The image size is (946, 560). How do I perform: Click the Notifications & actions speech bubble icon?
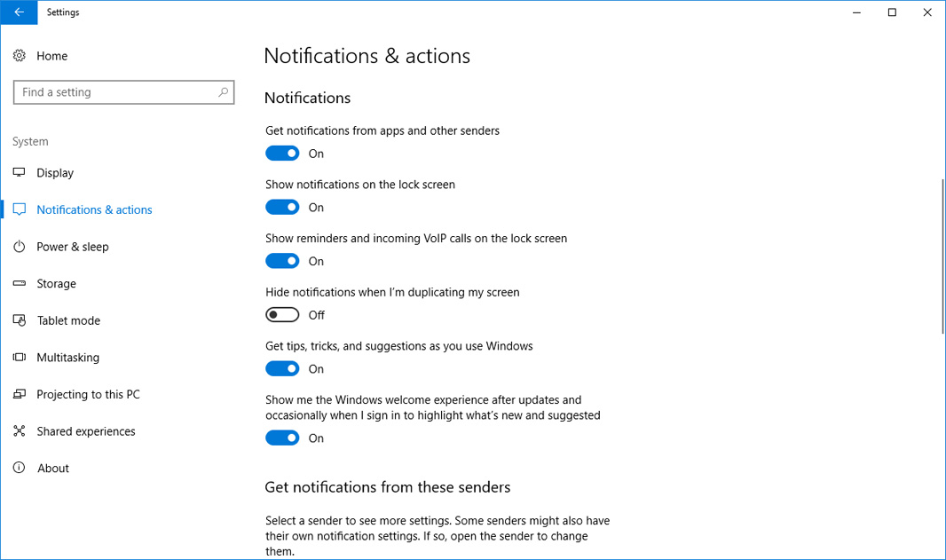click(x=20, y=209)
